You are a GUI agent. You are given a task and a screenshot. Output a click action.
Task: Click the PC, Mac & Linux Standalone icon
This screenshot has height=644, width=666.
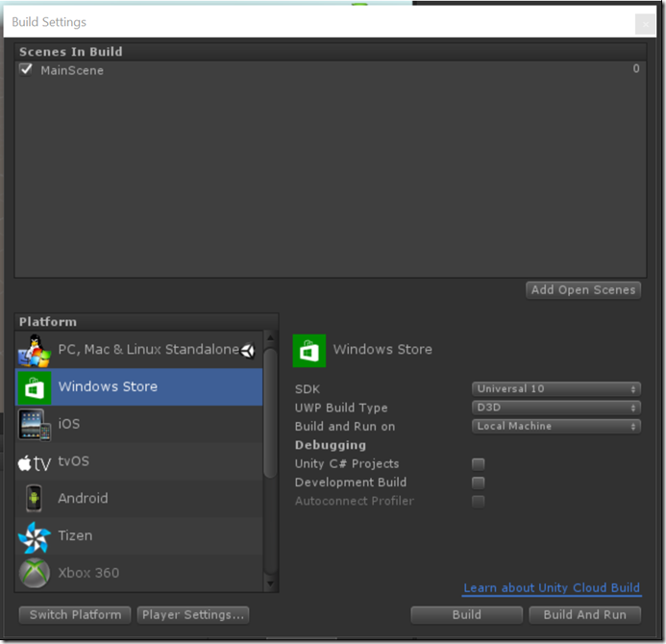[35, 351]
